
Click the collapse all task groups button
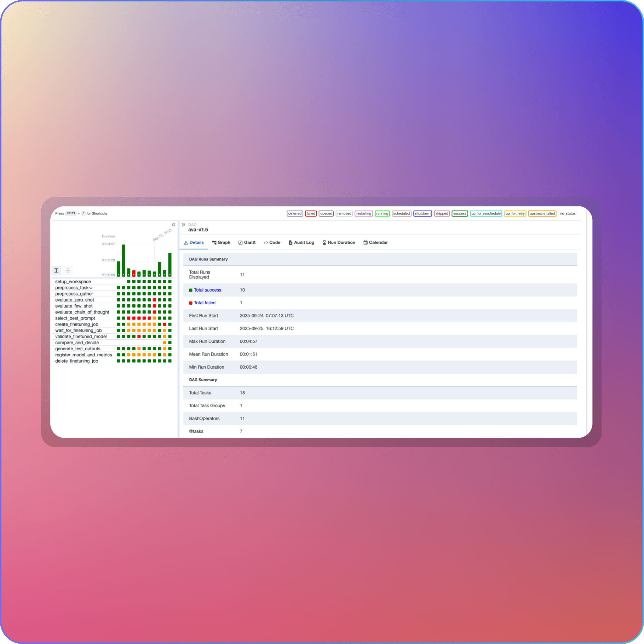click(x=68, y=271)
